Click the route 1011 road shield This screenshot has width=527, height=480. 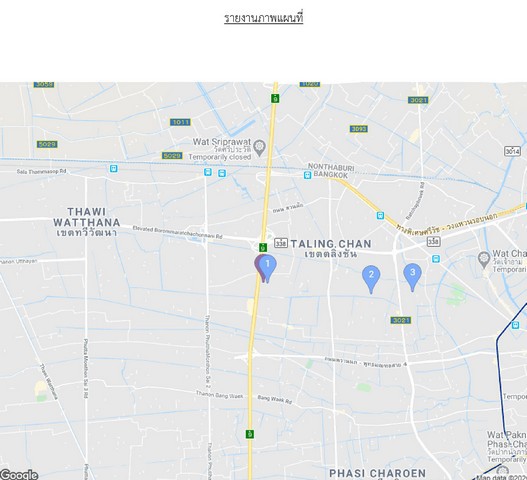tap(180, 122)
